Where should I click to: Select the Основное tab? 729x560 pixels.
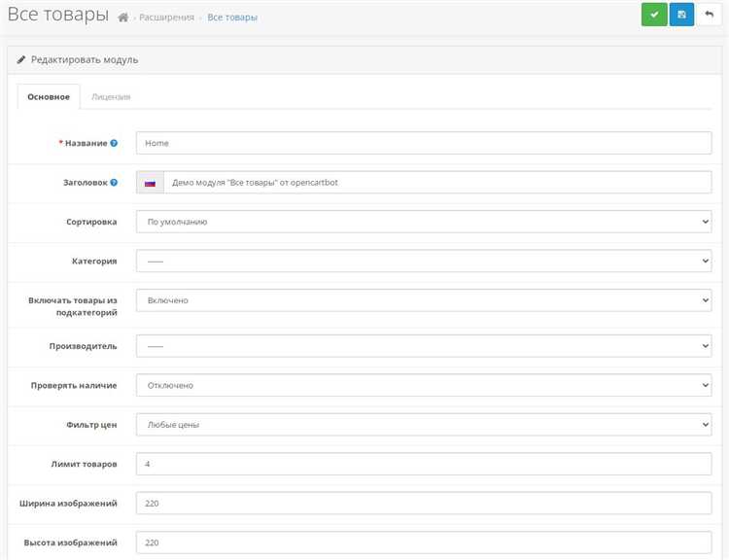[49, 97]
